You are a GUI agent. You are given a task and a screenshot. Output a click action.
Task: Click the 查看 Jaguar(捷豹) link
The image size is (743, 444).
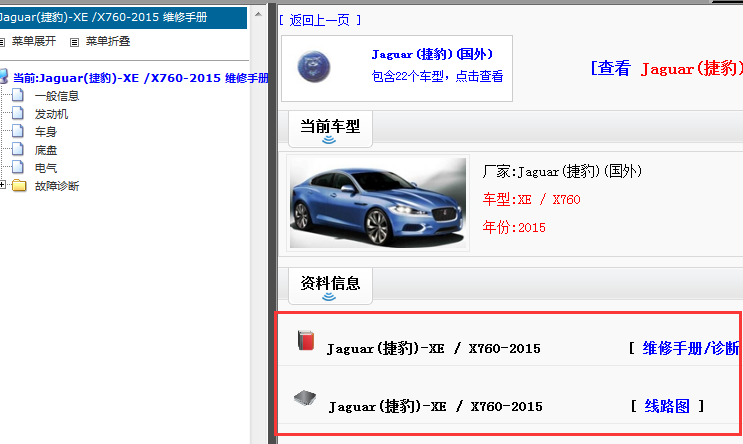point(666,68)
